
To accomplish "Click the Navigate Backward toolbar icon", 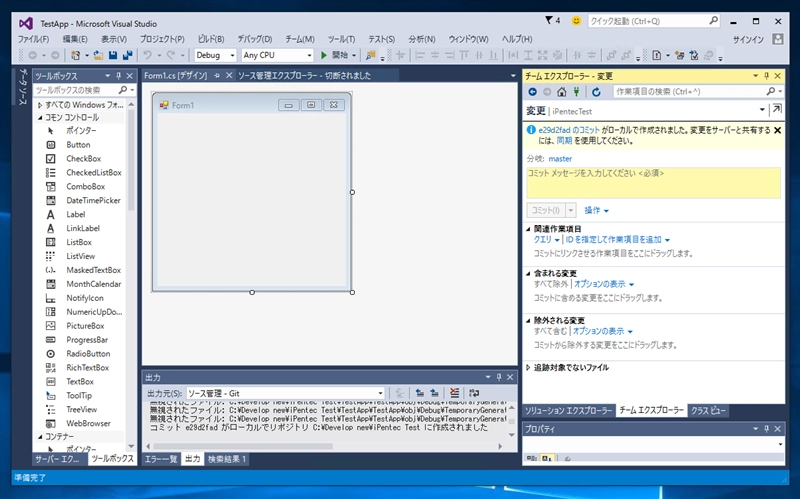I will pos(33,55).
